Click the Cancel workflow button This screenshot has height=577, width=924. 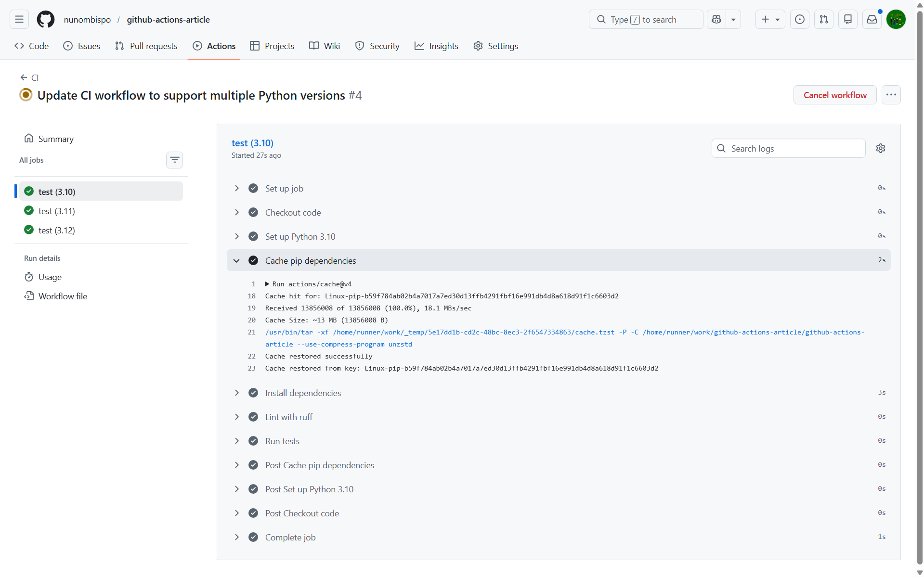(834, 95)
